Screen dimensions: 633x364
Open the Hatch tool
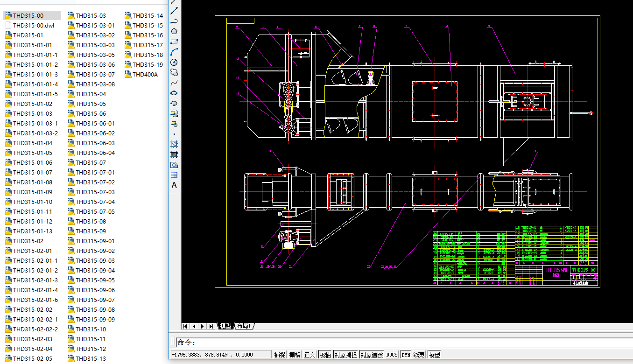pos(174,144)
